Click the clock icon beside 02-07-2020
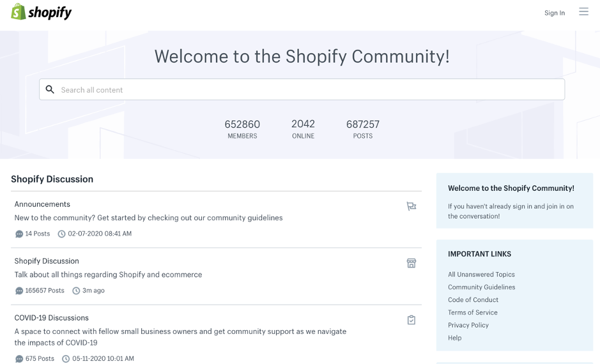Screen dimensions: 600x364 [61, 234]
